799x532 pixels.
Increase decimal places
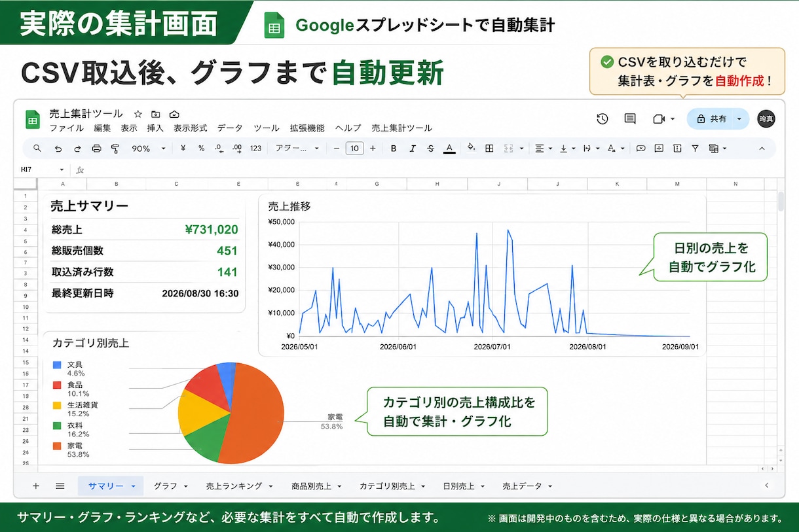tap(237, 149)
